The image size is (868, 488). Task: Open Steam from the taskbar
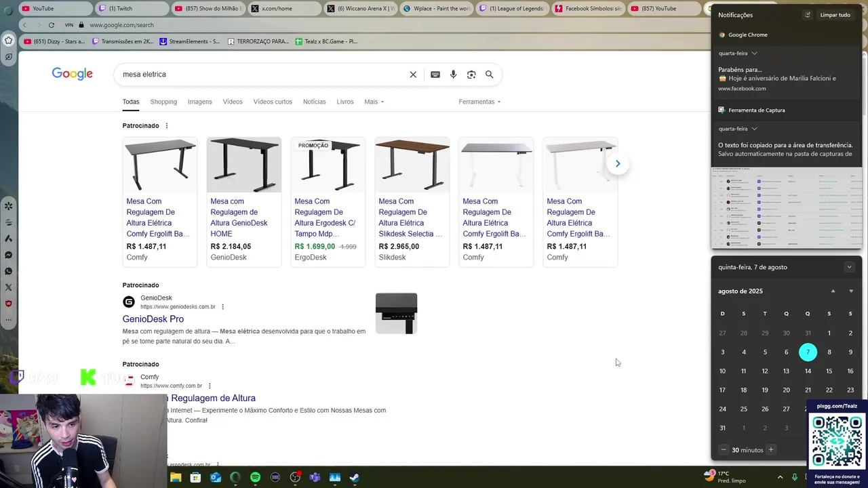355,477
